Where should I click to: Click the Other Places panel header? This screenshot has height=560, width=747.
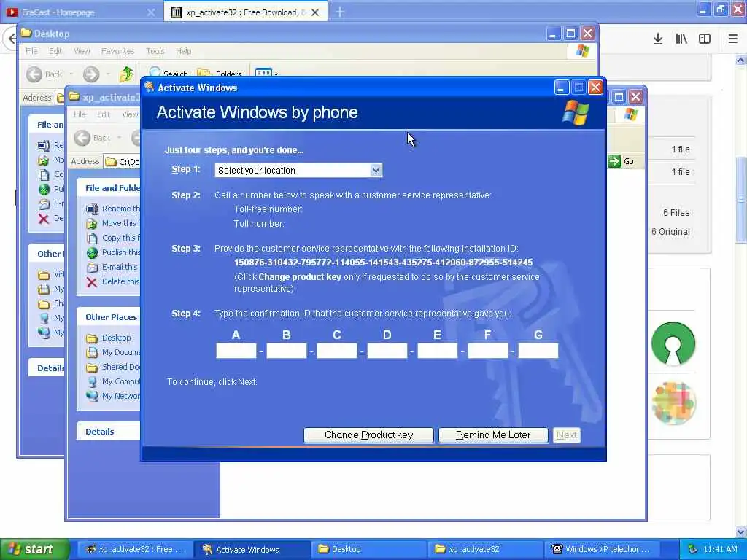point(109,317)
